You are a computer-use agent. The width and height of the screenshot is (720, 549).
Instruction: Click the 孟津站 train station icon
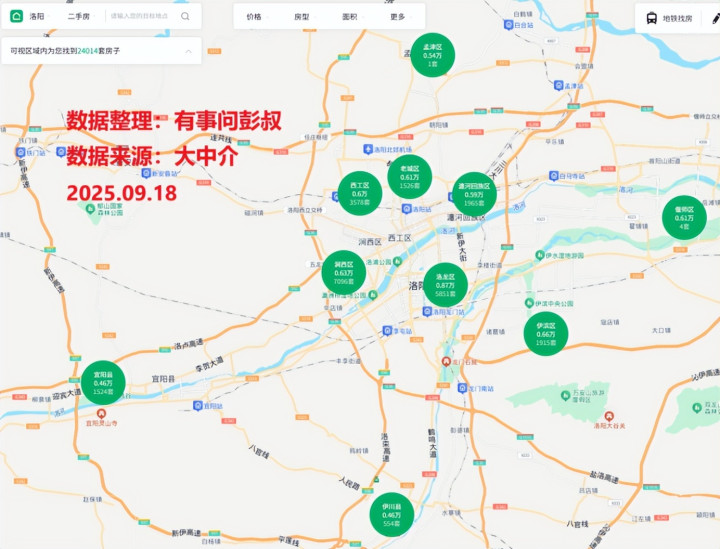(558, 85)
